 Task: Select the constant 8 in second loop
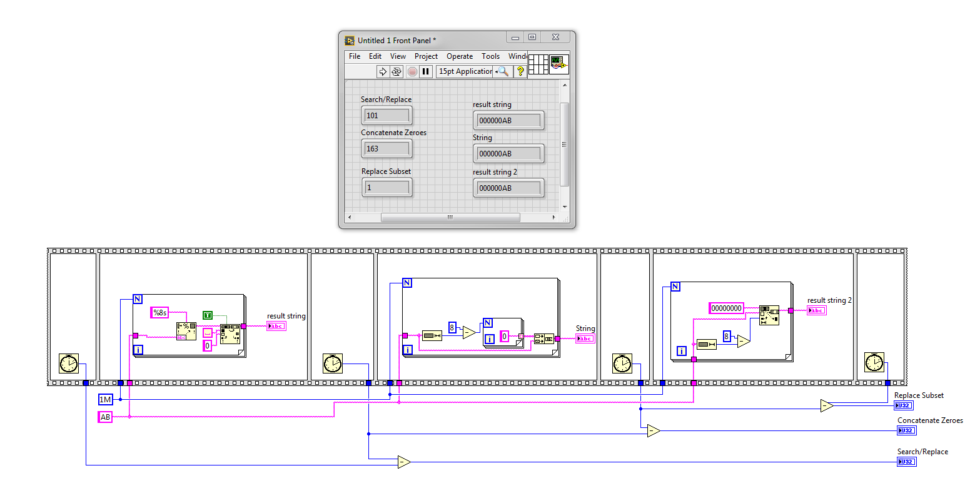tap(452, 327)
